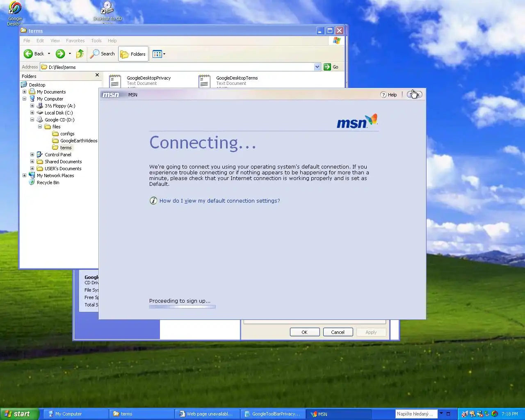Image resolution: width=525 pixels, height=420 pixels.
Task: Select the GoogleDesktopTerms text document icon
Action: point(204,81)
